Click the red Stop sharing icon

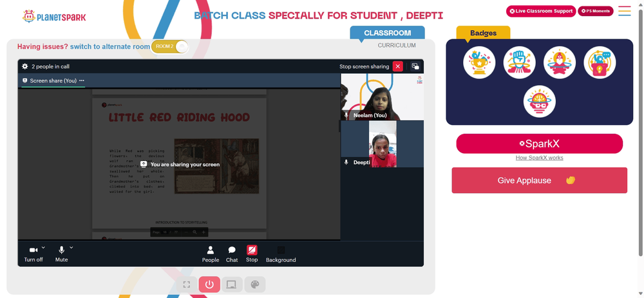pyautogui.click(x=252, y=250)
